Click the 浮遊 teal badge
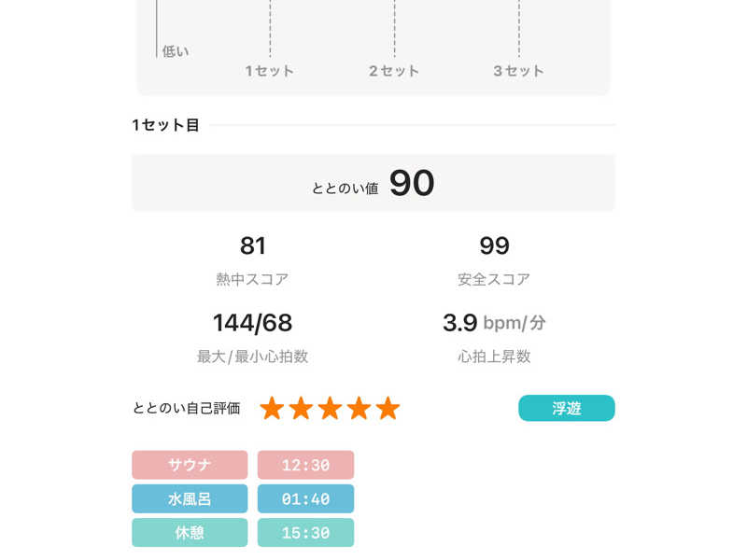 pyautogui.click(x=567, y=408)
